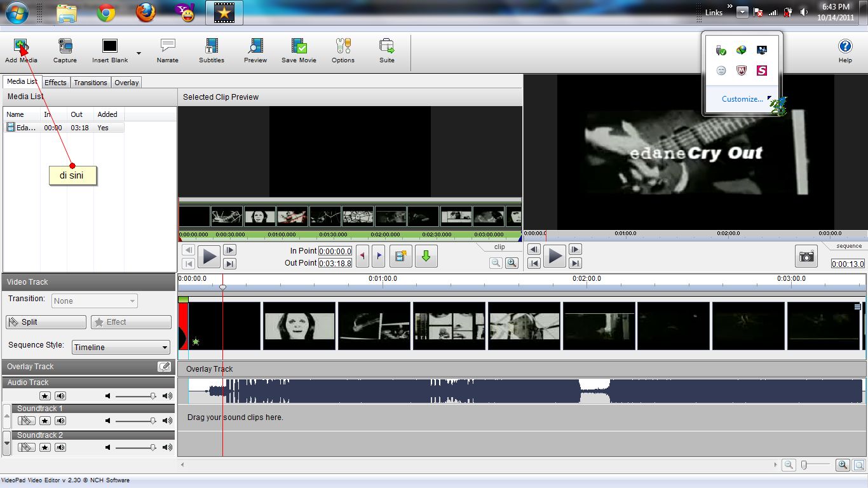Screen dimensions: 868x488
Task: Set the In point with red flag
Action: tap(363, 256)
